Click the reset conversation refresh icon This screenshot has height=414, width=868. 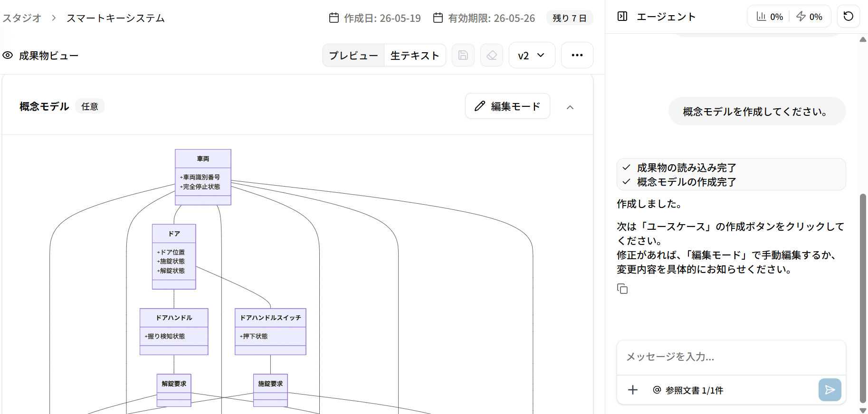(x=849, y=17)
